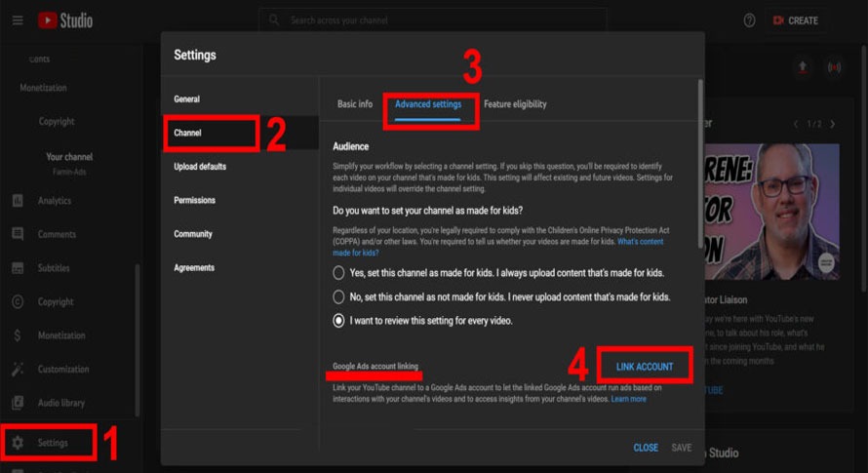This screenshot has width=868, height=473.
Task: Click the Settings gear icon
Action: [x=18, y=443]
